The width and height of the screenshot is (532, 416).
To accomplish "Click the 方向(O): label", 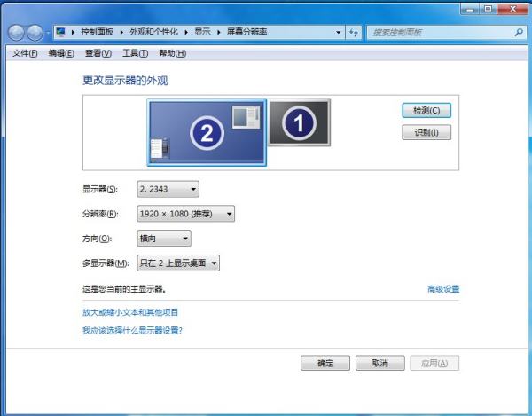I will [97, 239].
